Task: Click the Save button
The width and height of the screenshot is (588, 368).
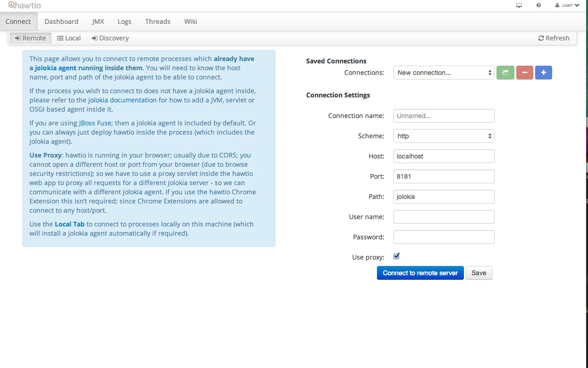Action: [479, 273]
